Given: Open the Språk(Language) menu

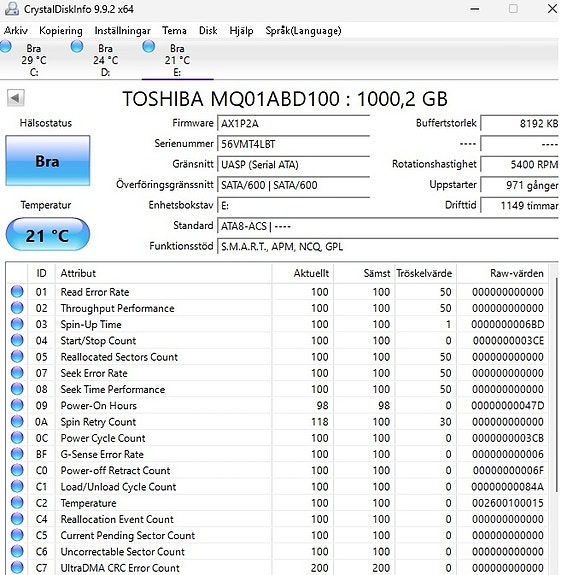Looking at the screenshot, I should [303, 31].
